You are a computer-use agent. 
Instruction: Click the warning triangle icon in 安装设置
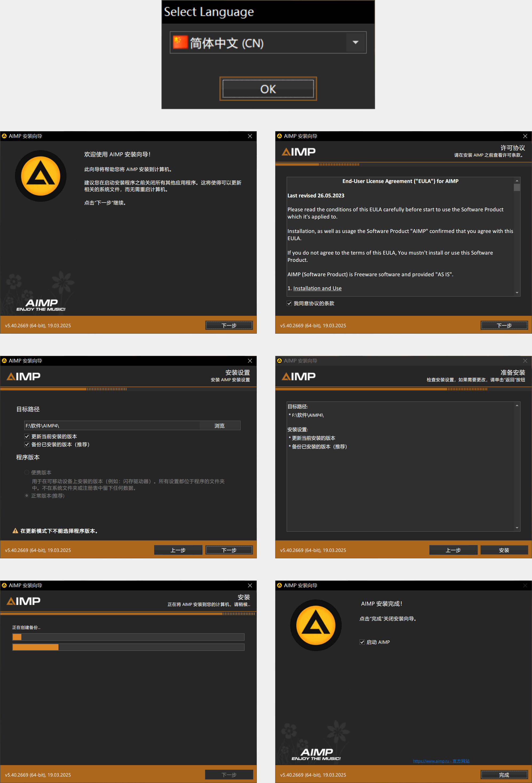point(15,531)
